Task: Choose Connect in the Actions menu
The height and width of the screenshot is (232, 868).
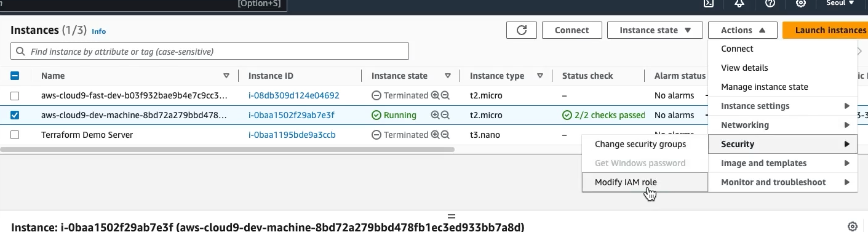Action: coord(782,49)
